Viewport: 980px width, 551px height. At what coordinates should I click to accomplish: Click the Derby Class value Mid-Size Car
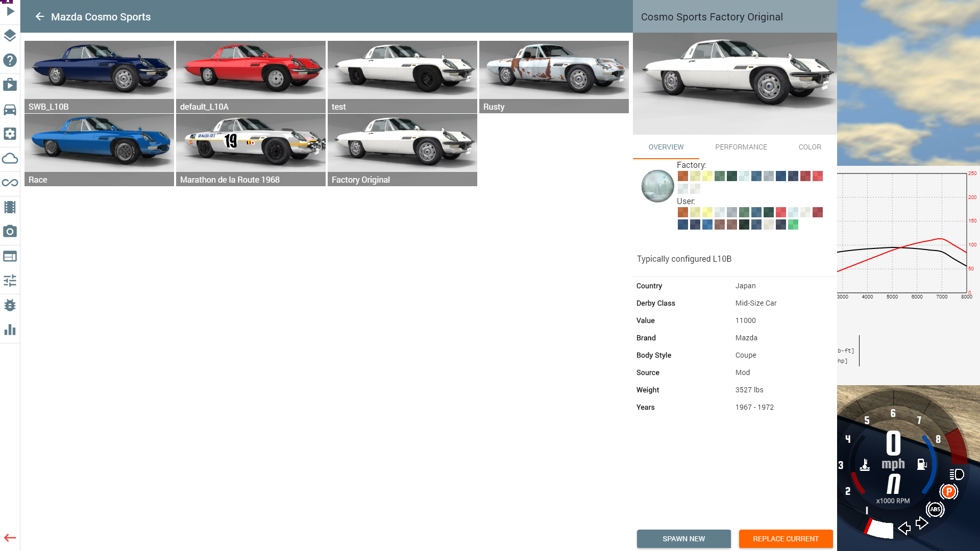point(756,303)
